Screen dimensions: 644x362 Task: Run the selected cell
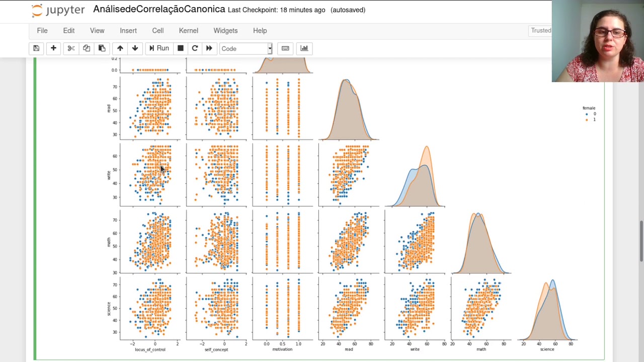click(x=159, y=48)
